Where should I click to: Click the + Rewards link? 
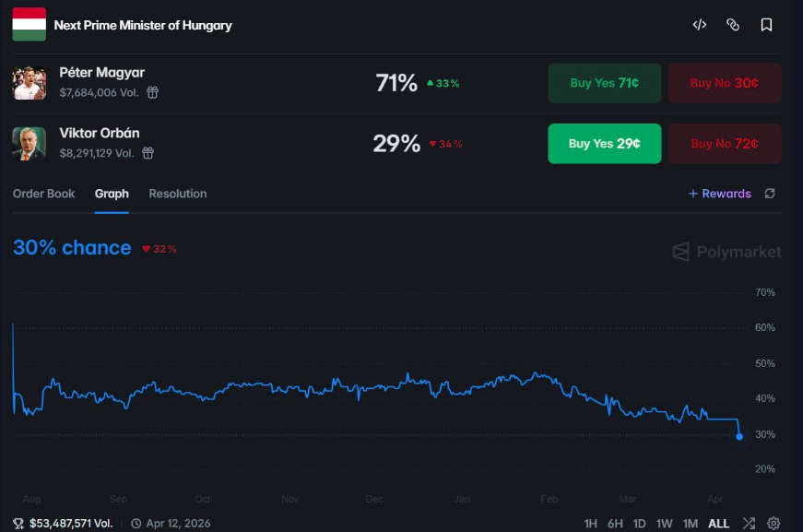tap(719, 194)
